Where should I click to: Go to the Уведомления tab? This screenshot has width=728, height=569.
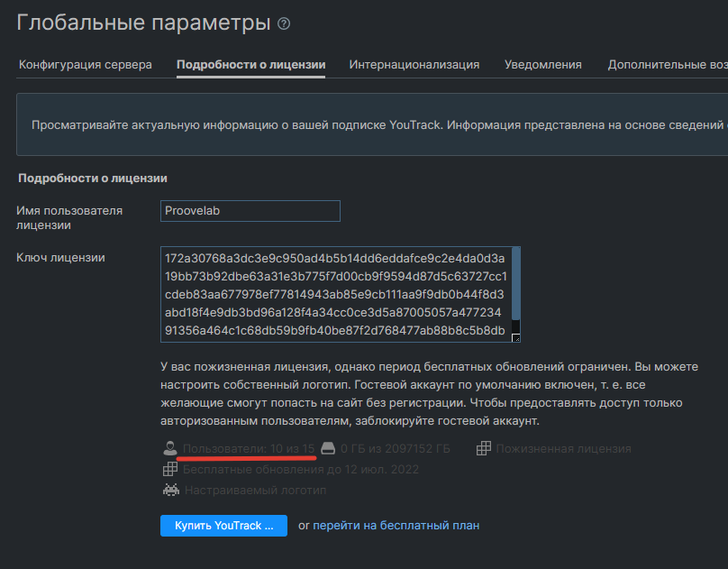point(542,65)
